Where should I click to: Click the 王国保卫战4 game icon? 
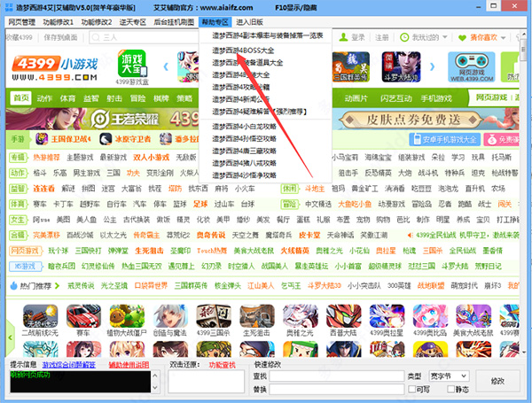click(x=42, y=139)
